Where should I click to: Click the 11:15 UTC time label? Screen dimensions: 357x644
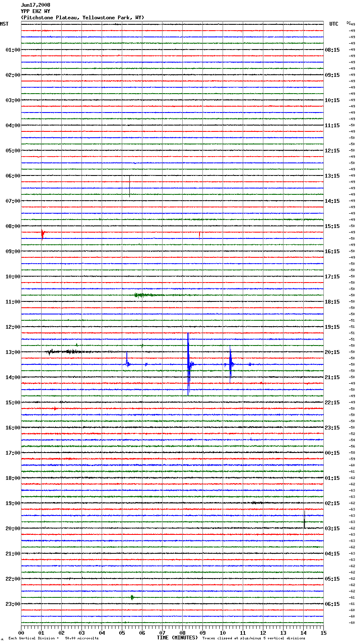pyautogui.click(x=332, y=126)
